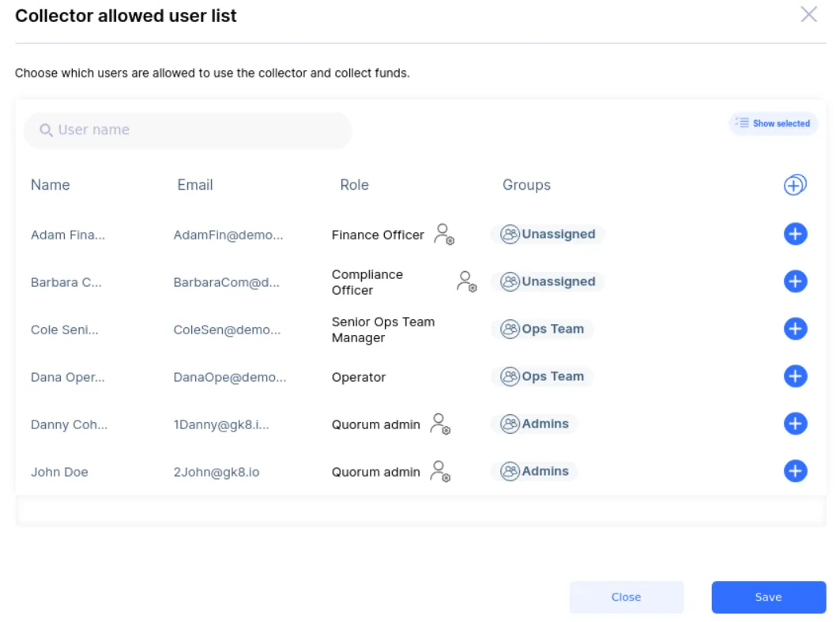
Task: Dismiss dialog with the X icon
Action: click(808, 14)
